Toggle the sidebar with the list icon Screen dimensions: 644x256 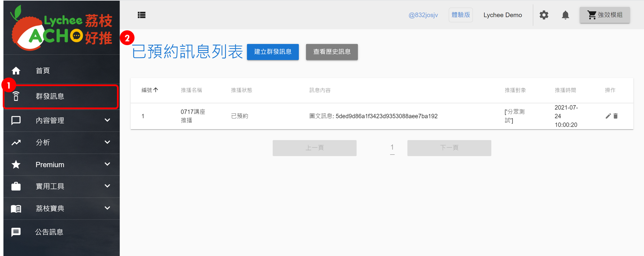(141, 15)
